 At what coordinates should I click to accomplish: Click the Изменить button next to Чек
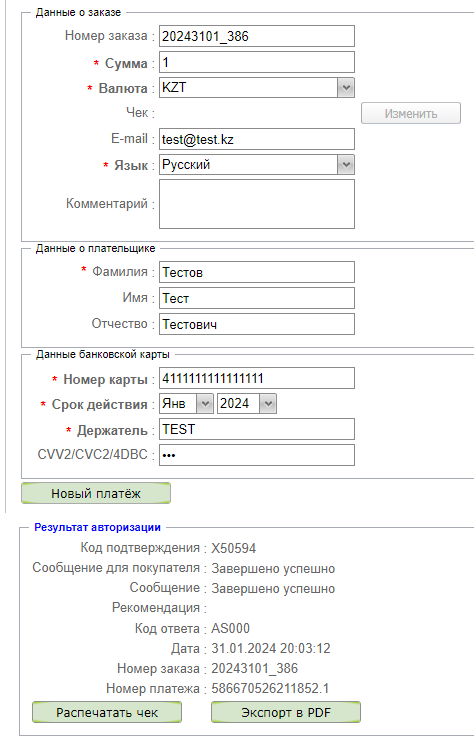[411, 113]
